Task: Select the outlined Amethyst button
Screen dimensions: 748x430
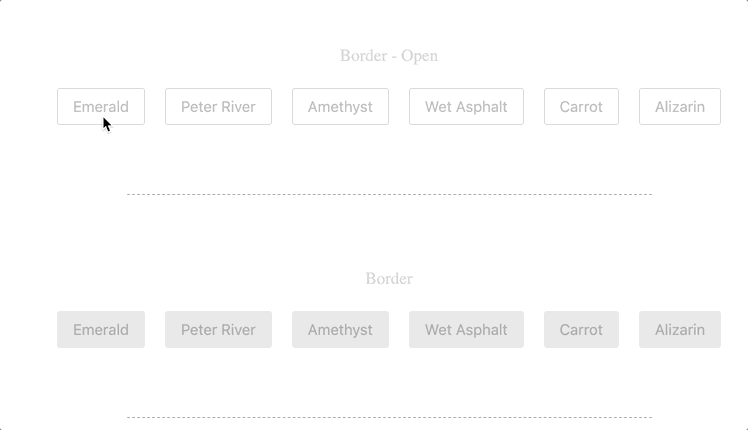Action: pos(340,107)
